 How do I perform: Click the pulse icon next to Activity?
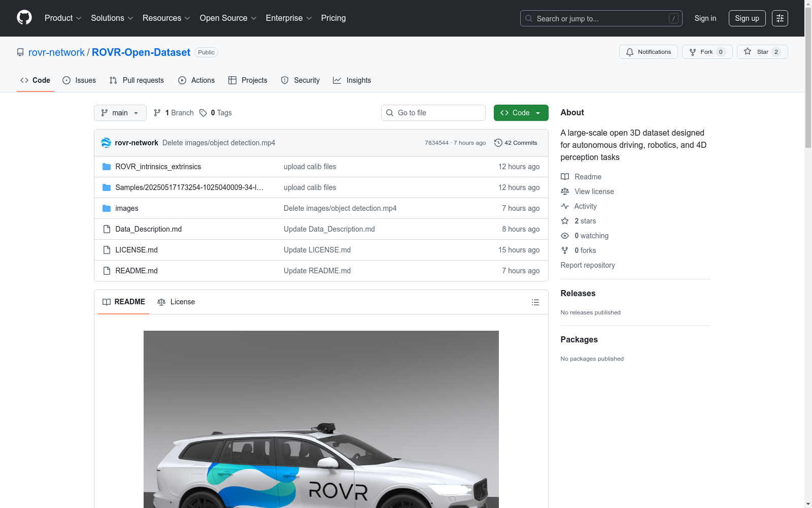[565, 206]
